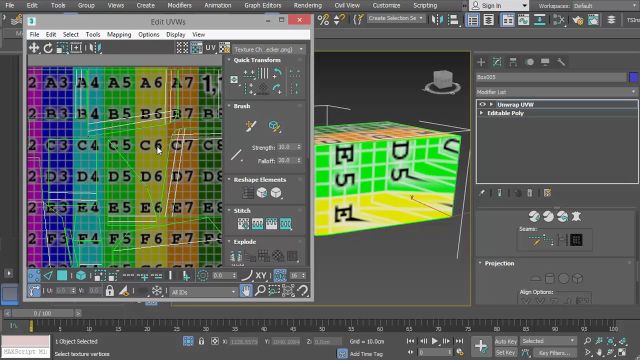Select the Relax brush icon
This screenshot has height=360, width=640.
[274, 127]
